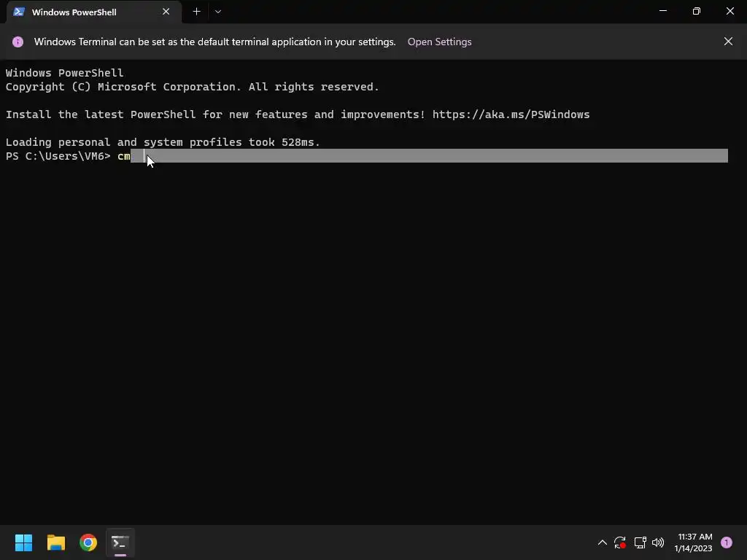Open notification center badge icon
Viewport: 747px width, 560px height.
click(x=727, y=542)
